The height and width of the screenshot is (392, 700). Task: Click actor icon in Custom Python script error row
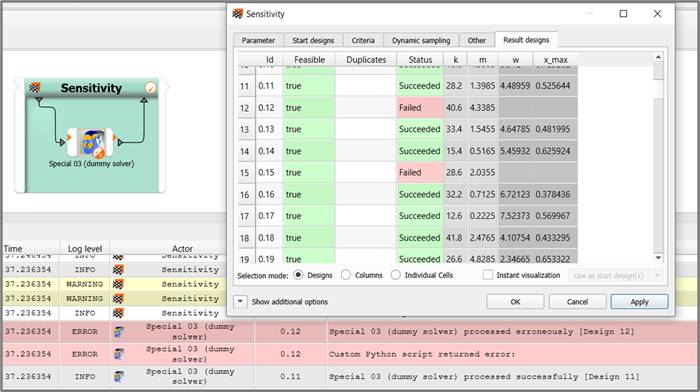coord(118,354)
